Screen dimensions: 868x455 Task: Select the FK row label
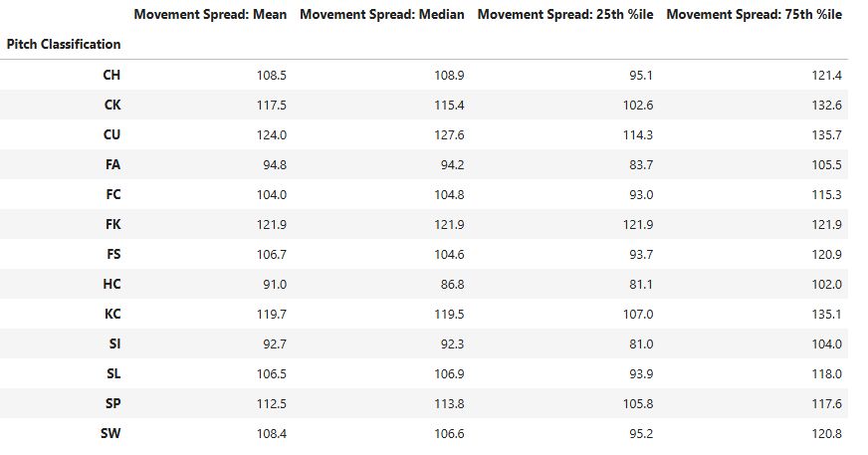pos(112,224)
